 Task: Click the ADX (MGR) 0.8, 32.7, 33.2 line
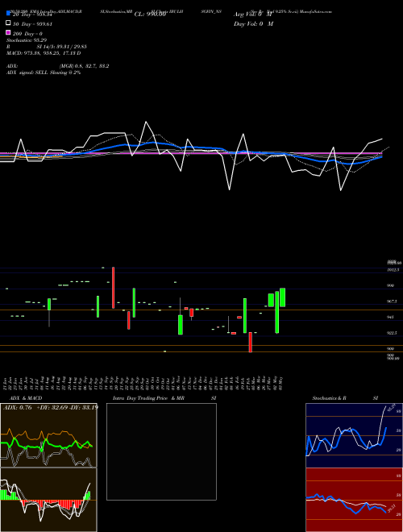click(x=58, y=66)
